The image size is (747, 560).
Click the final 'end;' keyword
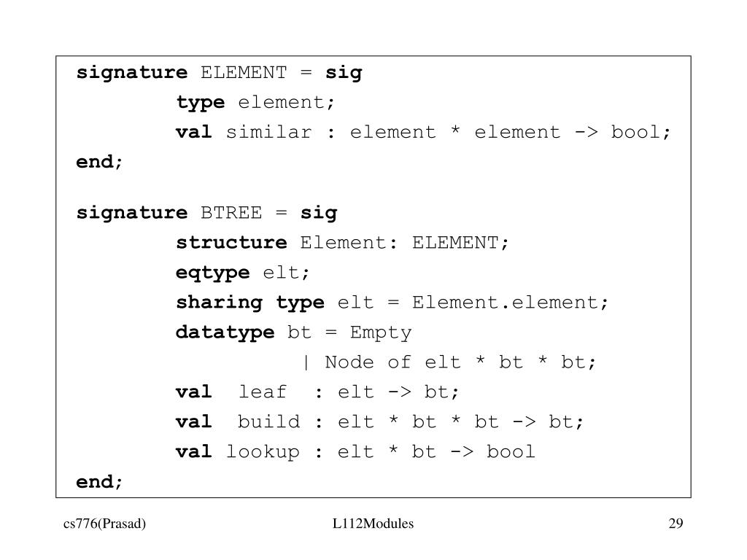click(x=99, y=483)
